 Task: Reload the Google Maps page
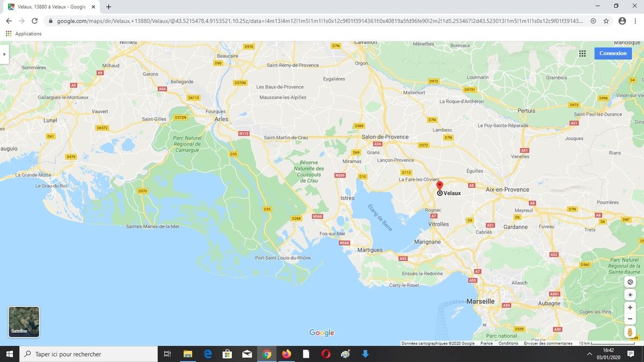pos(35,21)
